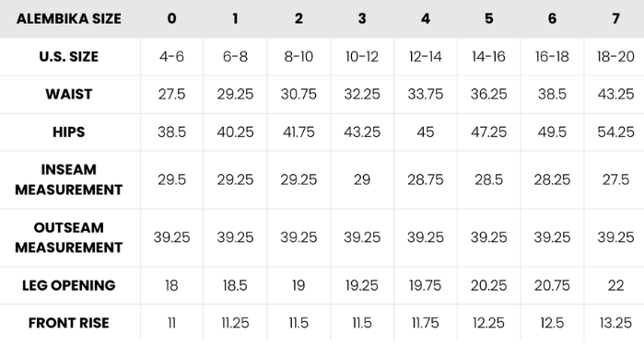644x345 pixels.
Task: Click the LEG OPENING row label
Action: click(68, 285)
